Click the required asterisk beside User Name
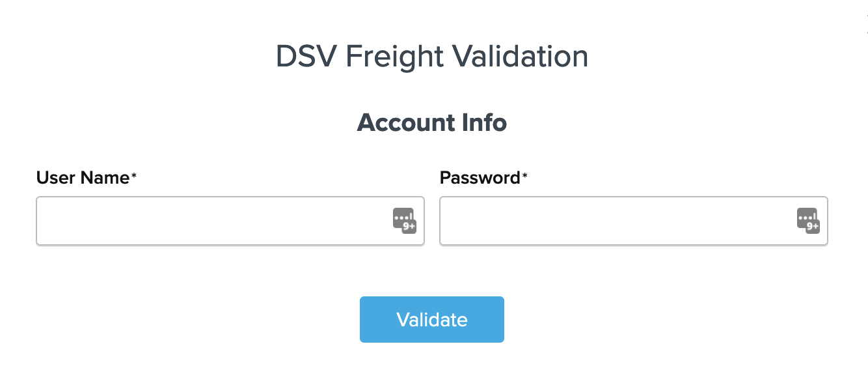Viewport: 868px width, 383px height. tap(134, 176)
